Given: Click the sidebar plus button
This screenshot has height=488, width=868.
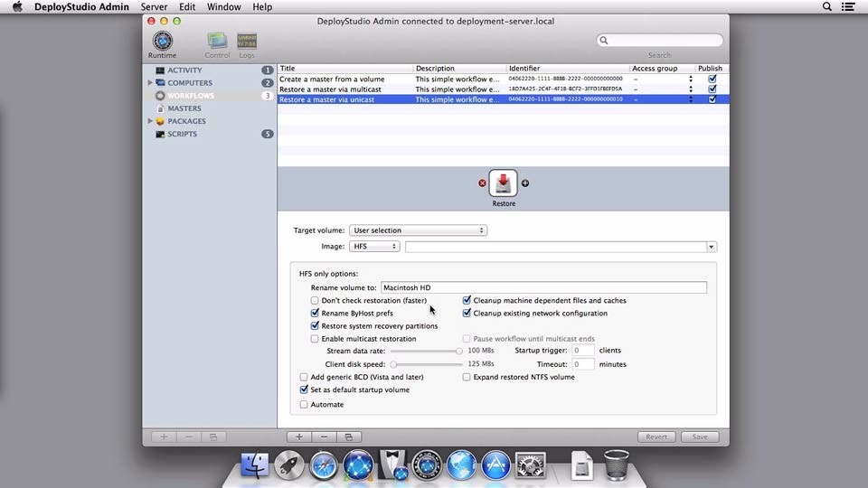Looking at the screenshot, I should (x=164, y=437).
